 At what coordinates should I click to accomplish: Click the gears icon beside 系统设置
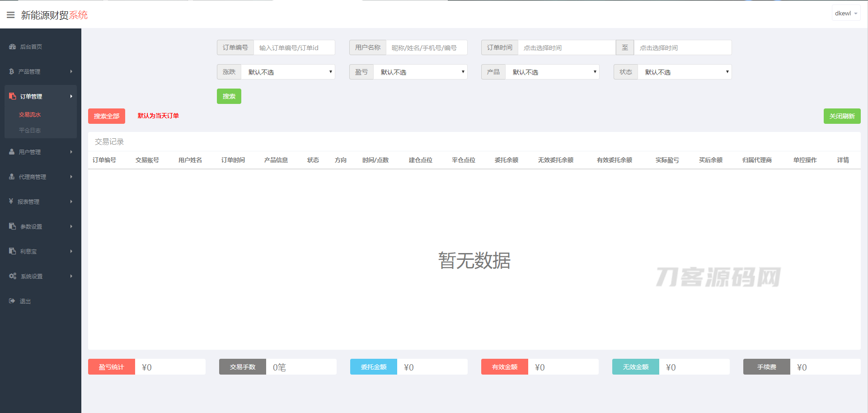click(x=13, y=276)
